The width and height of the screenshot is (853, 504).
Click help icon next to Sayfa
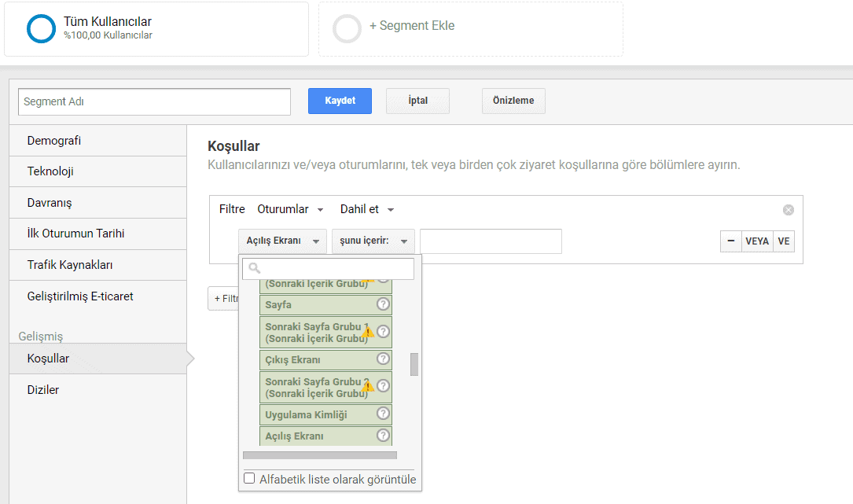pos(383,304)
